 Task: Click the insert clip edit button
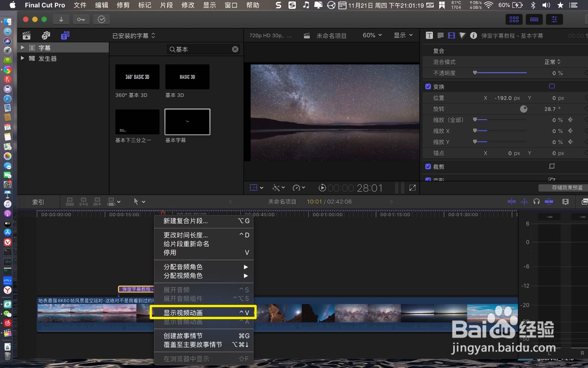83,201
